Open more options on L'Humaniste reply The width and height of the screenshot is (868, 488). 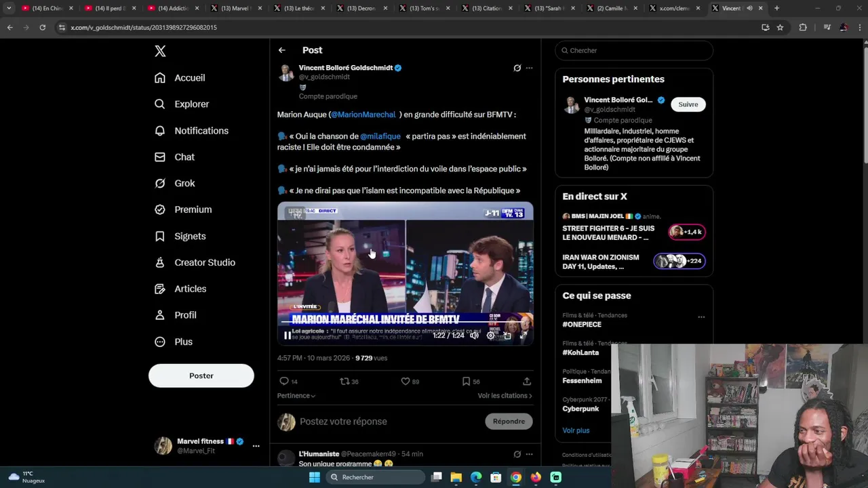click(x=530, y=454)
